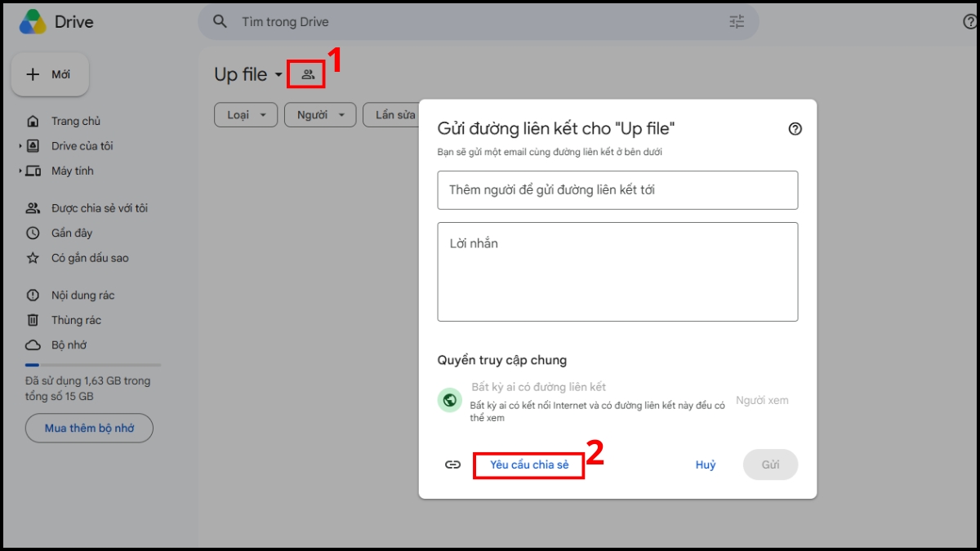Click the shared-with-me people icon
The image size is (980, 551).
pyautogui.click(x=33, y=208)
